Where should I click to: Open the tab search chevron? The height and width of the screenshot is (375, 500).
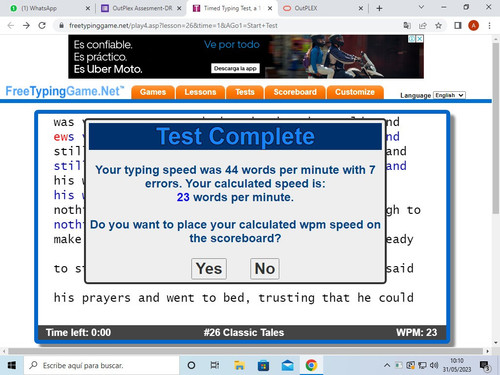[421, 7]
